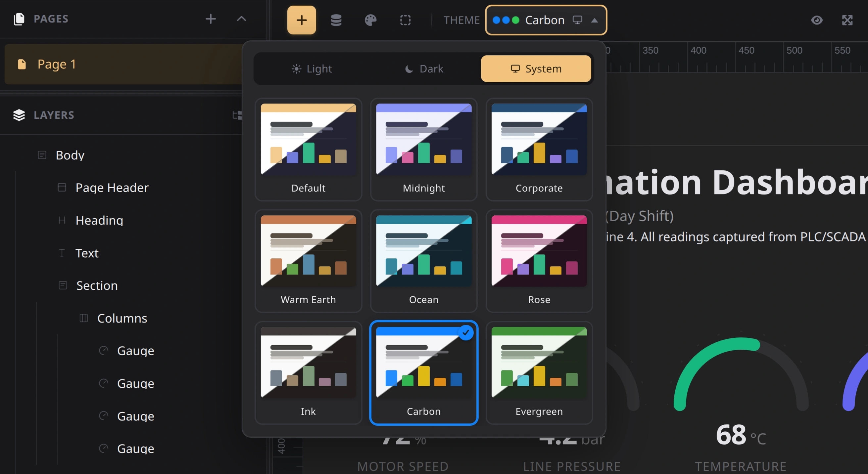Toggle preview with the eye icon

point(817,20)
